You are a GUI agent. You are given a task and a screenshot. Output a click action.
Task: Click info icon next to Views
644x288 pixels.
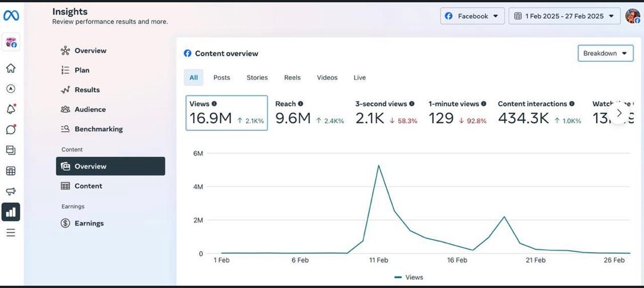pos(215,104)
